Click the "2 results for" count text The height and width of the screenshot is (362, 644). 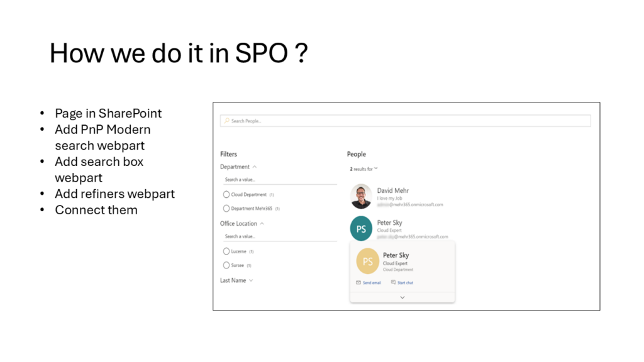coord(364,169)
